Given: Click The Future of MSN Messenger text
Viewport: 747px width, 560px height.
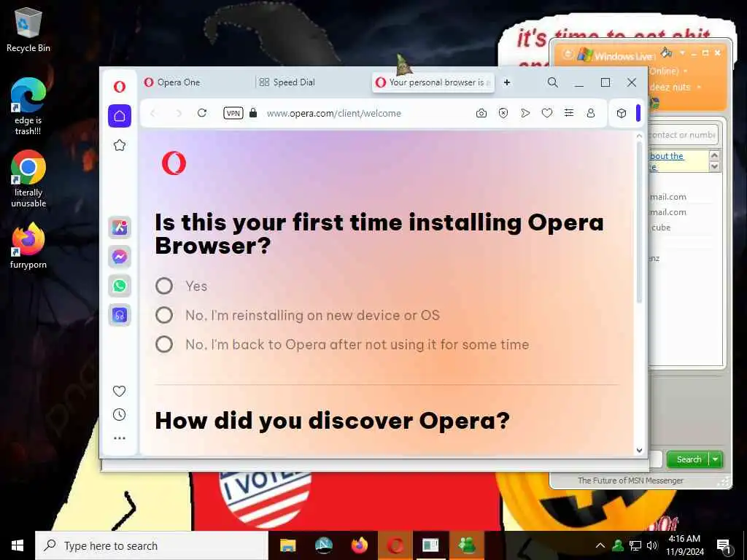Looking at the screenshot, I should point(630,481).
